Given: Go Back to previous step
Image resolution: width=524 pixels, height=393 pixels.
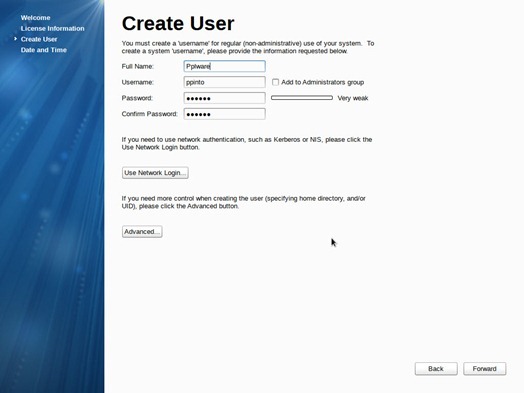Looking at the screenshot, I should [x=436, y=369].
